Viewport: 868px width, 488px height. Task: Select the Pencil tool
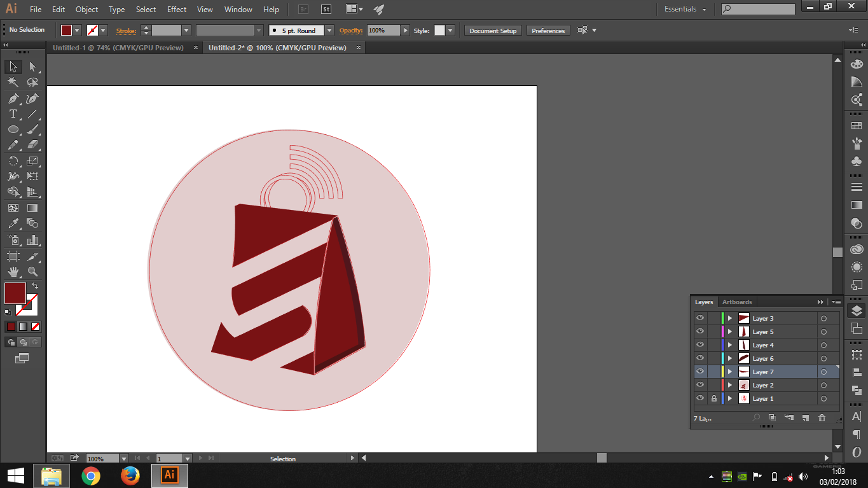(x=13, y=144)
